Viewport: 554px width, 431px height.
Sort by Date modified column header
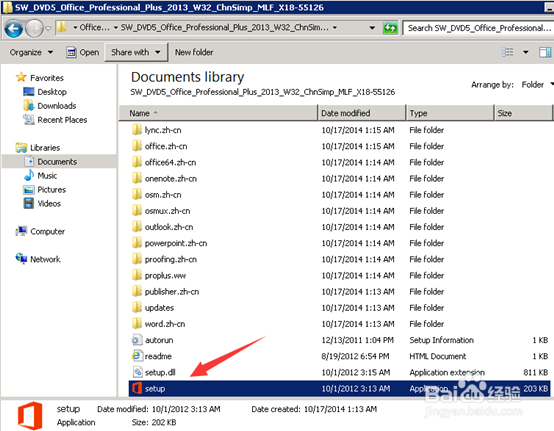point(361,113)
